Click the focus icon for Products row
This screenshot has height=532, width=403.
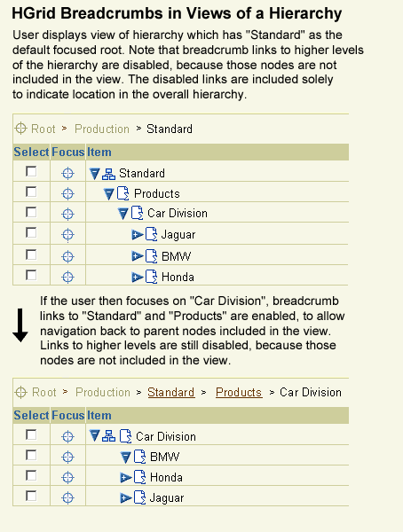click(67, 193)
